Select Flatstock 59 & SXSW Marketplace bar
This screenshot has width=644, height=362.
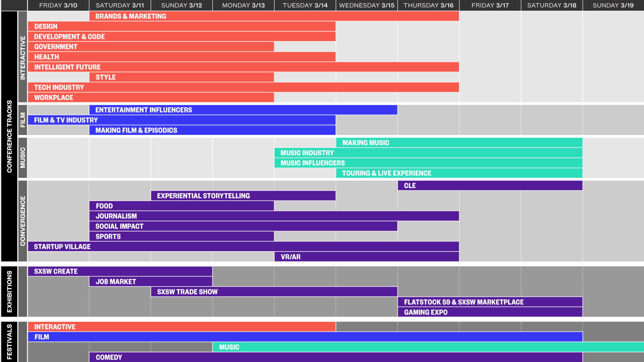click(490, 302)
